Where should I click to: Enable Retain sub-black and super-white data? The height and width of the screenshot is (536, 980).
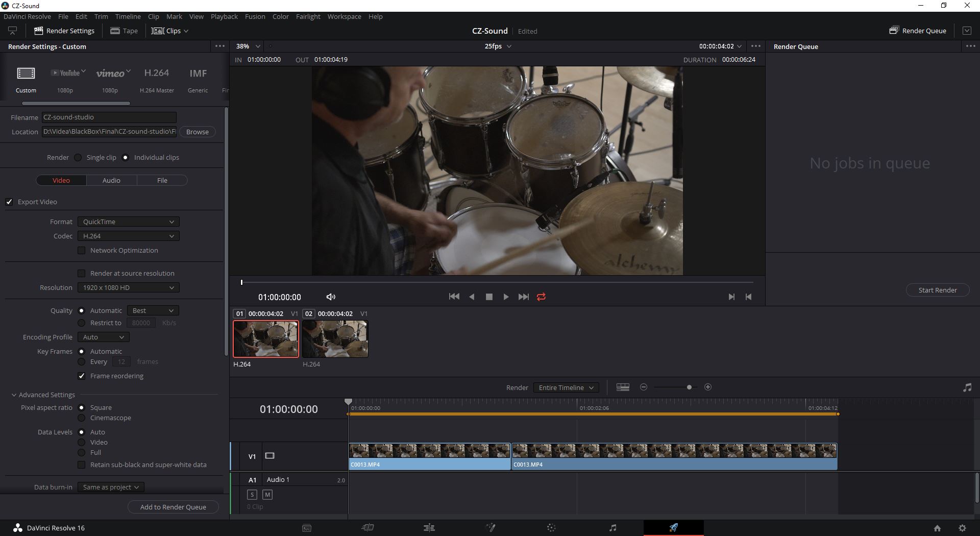[81, 465]
